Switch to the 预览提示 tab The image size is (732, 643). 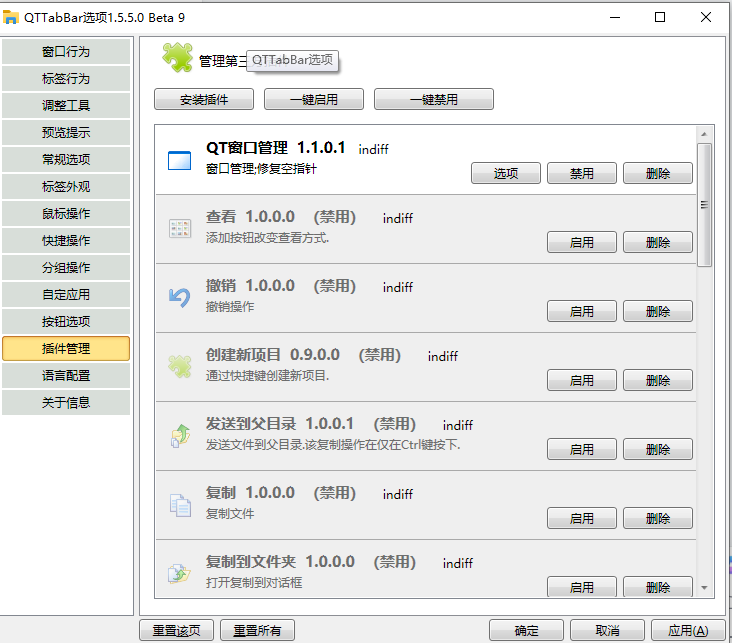tap(66, 133)
